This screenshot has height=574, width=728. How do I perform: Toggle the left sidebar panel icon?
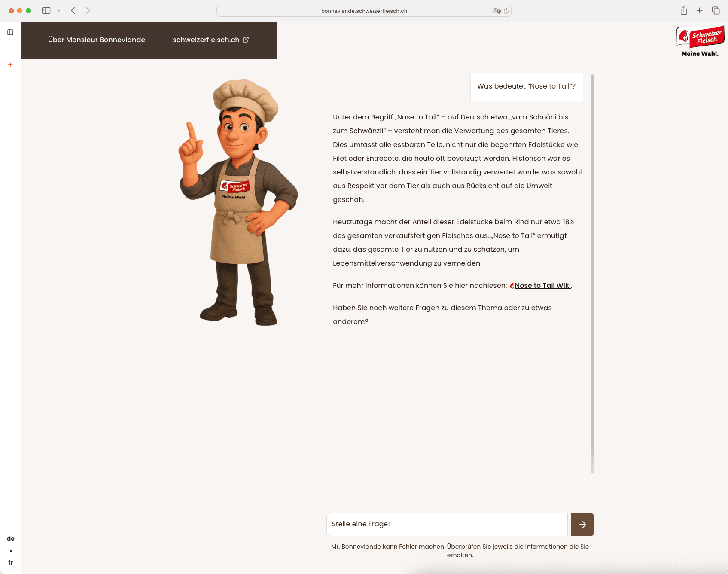pos(10,32)
